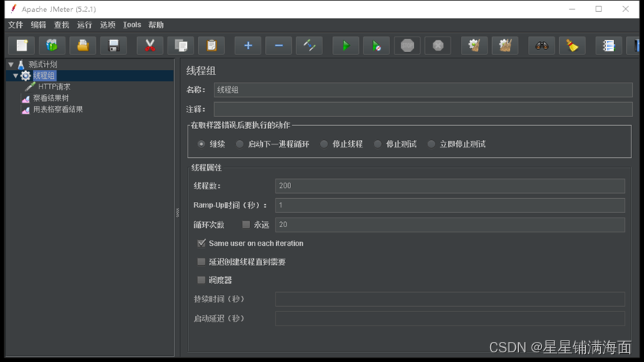Open Search with binoculars icon
Screen dimensions: 644x362
541,45
